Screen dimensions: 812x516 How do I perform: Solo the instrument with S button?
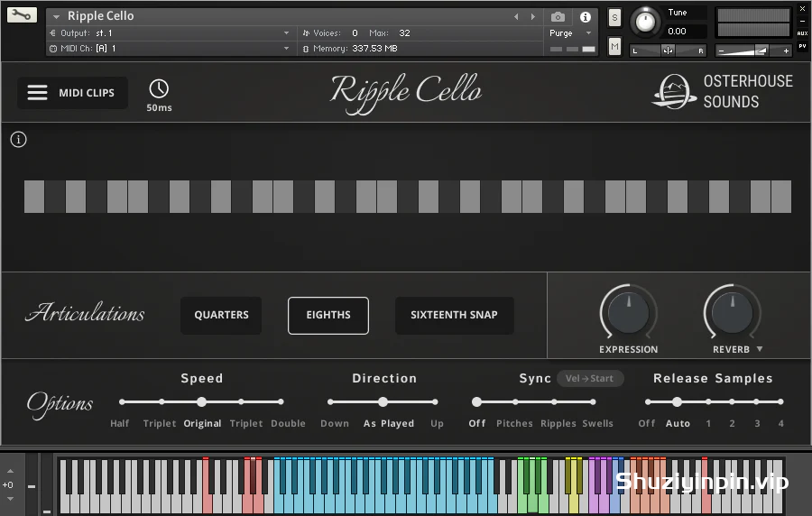click(614, 18)
